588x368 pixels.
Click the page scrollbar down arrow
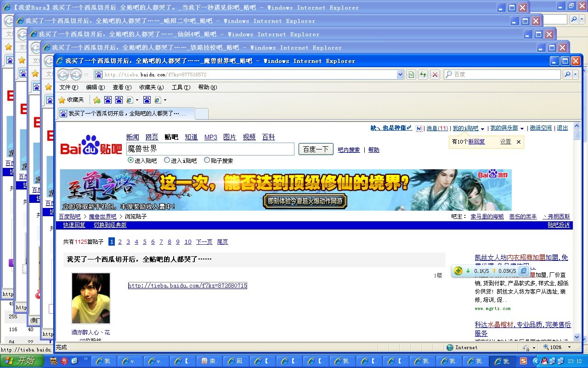[x=577, y=337]
